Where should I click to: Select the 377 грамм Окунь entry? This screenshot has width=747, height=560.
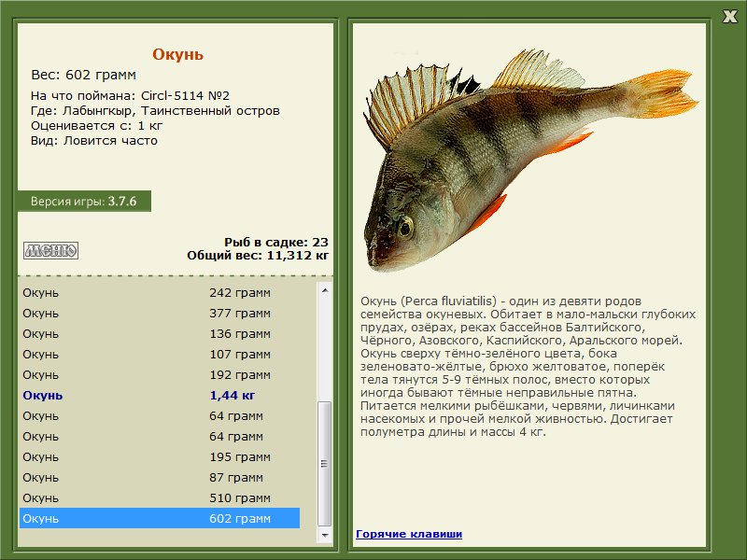(160, 314)
